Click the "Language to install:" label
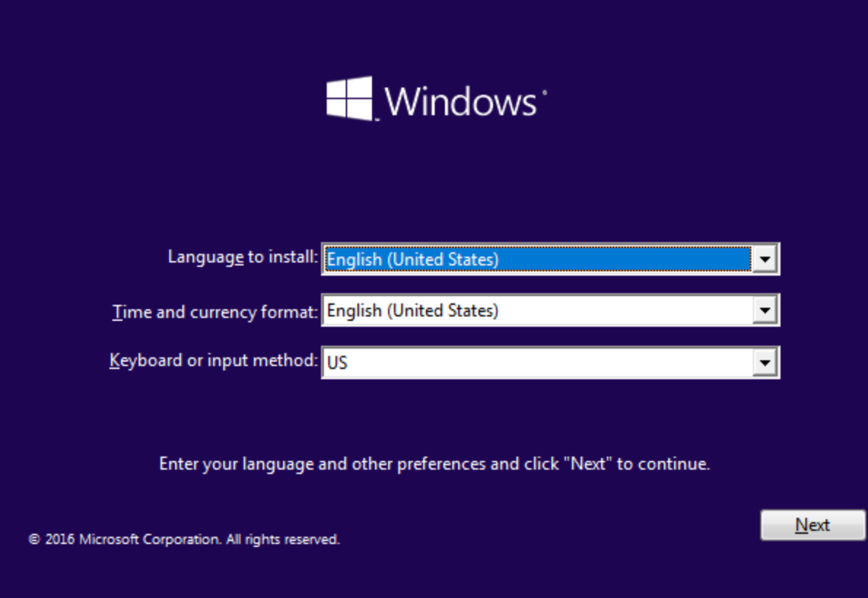868x598 pixels. 242,257
